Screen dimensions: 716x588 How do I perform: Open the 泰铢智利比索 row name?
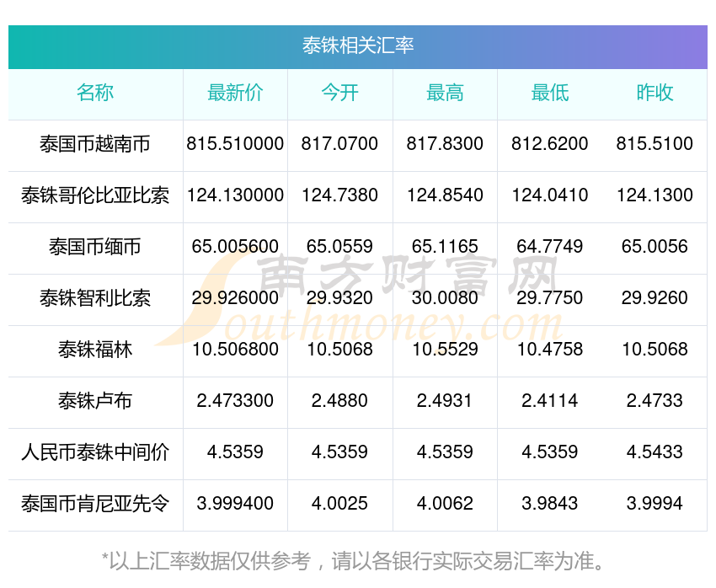point(95,298)
